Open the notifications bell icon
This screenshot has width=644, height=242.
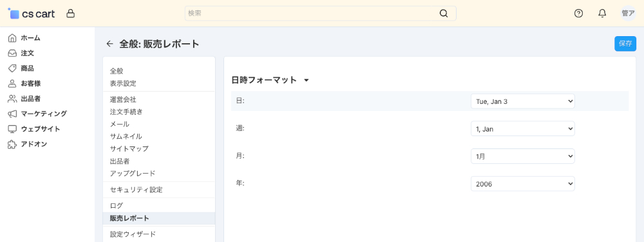(602, 14)
